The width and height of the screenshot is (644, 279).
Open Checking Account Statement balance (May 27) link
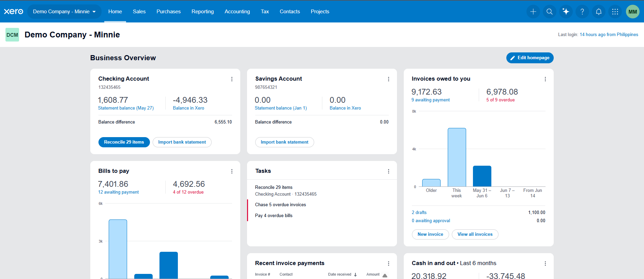[x=126, y=108]
